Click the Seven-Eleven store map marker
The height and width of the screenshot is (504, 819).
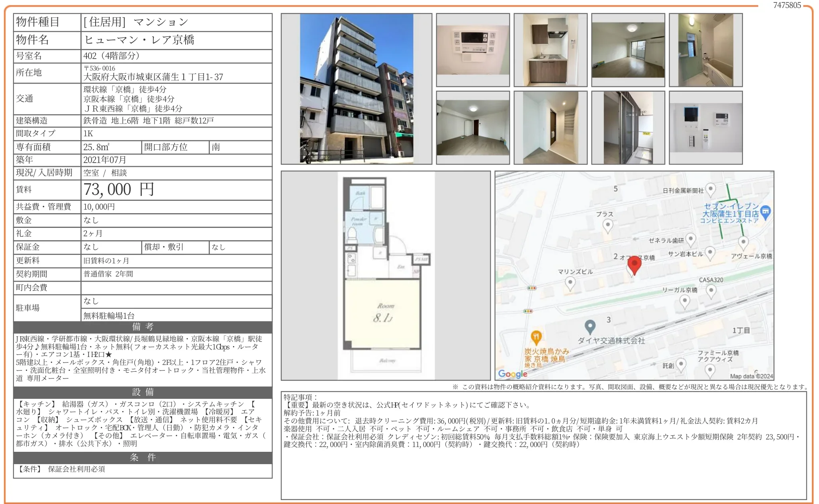(x=765, y=212)
